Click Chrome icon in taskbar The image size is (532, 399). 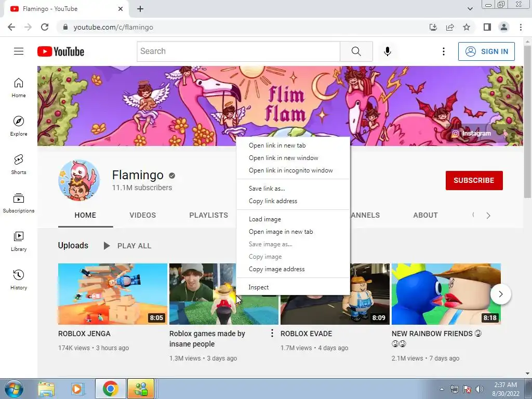pyautogui.click(x=110, y=389)
